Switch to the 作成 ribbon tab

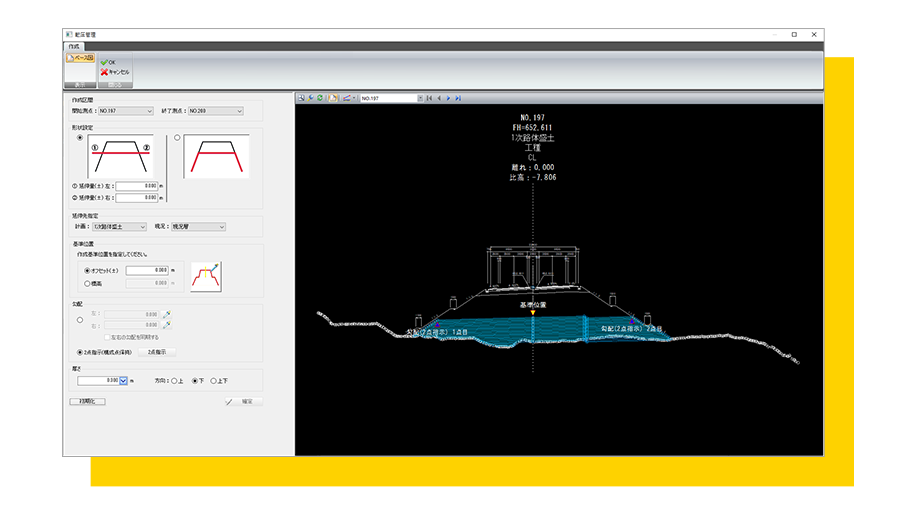tap(74, 46)
